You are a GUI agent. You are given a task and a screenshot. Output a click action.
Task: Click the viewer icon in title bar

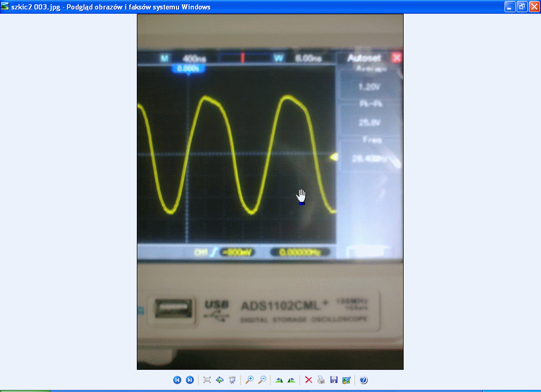[x=5, y=7]
